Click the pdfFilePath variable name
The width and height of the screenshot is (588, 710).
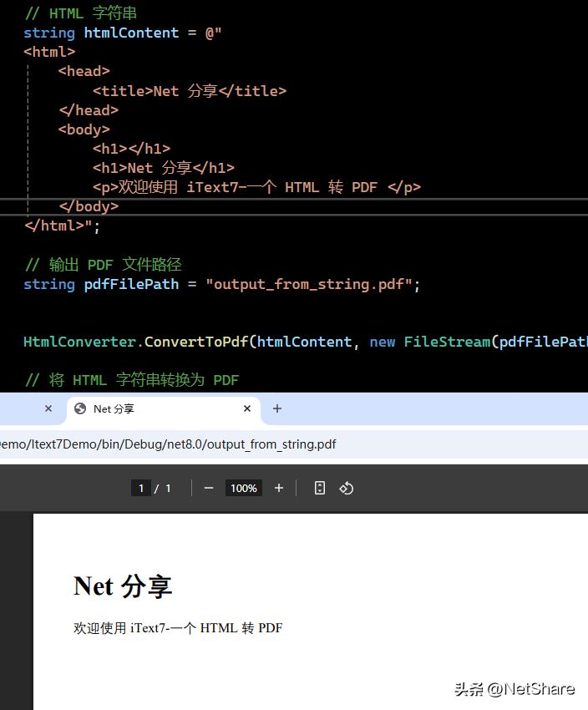coord(131,284)
